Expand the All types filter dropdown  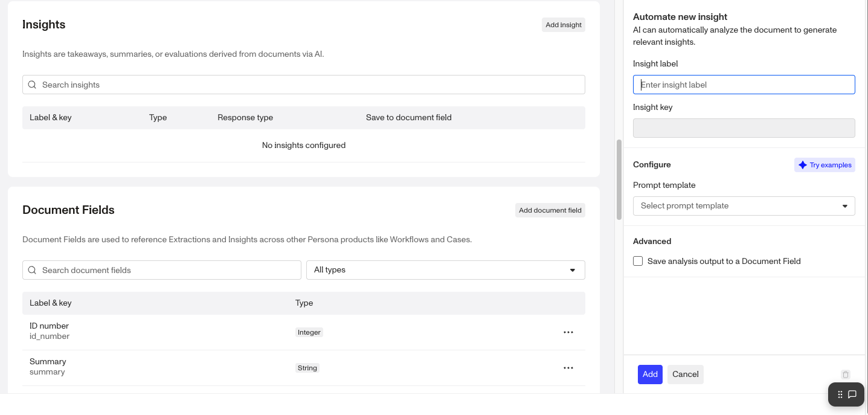coord(445,270)
